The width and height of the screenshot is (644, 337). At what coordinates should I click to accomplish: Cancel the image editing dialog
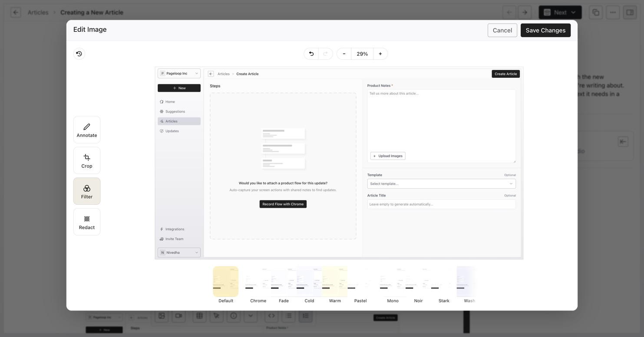click(502, 30)
